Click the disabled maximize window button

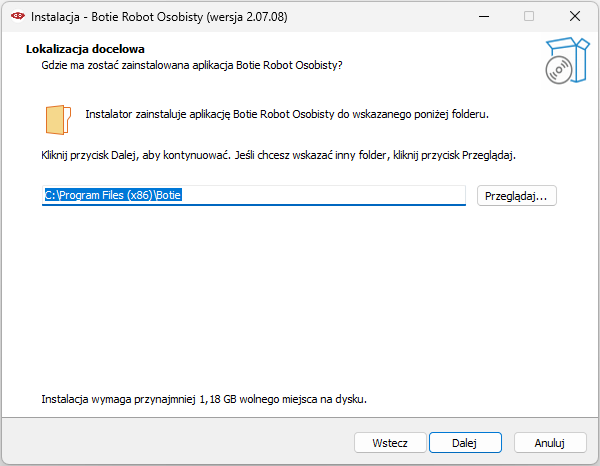tap(529, 16)
